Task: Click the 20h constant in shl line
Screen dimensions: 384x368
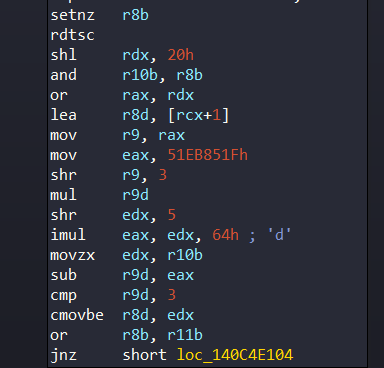Action: point(181,55)
